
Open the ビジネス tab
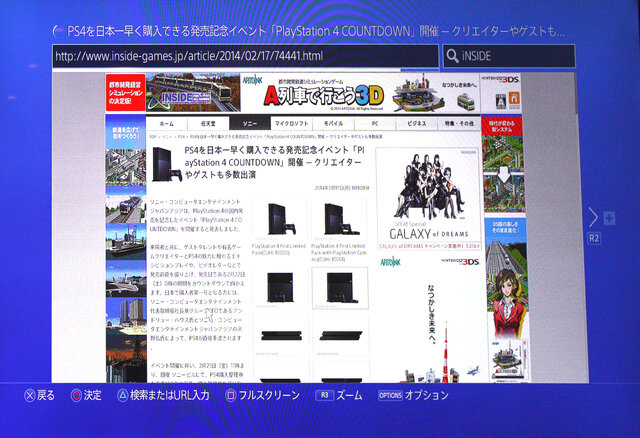click(x=417, y=123)
